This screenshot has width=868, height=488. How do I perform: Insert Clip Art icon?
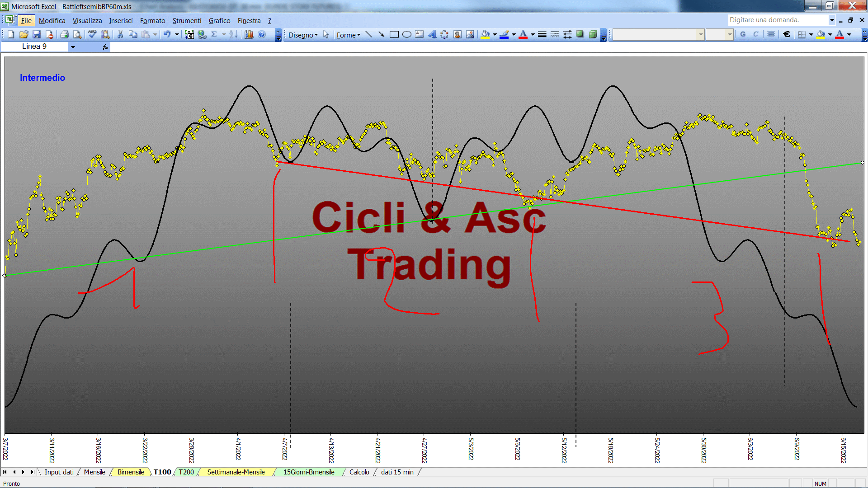(458, 34)
